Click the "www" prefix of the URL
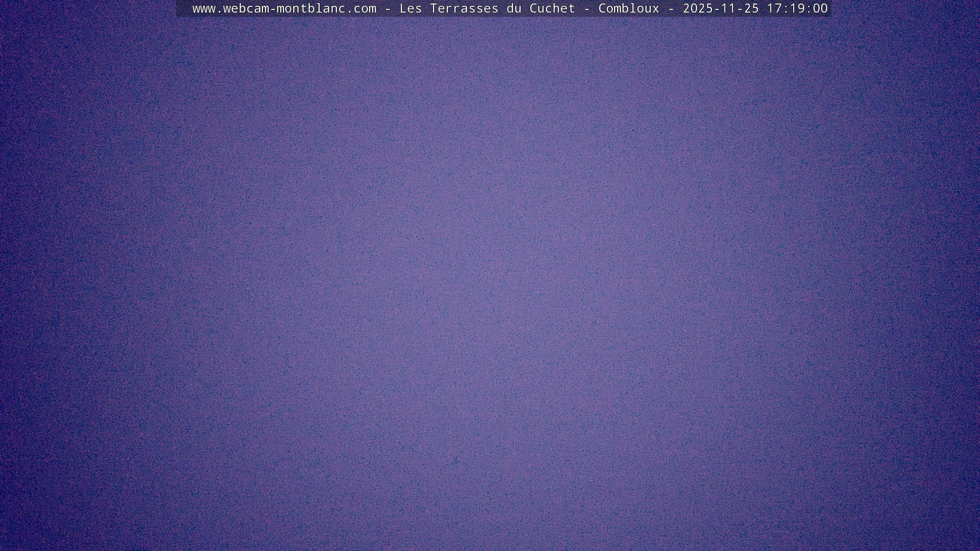 pos(204,8)
